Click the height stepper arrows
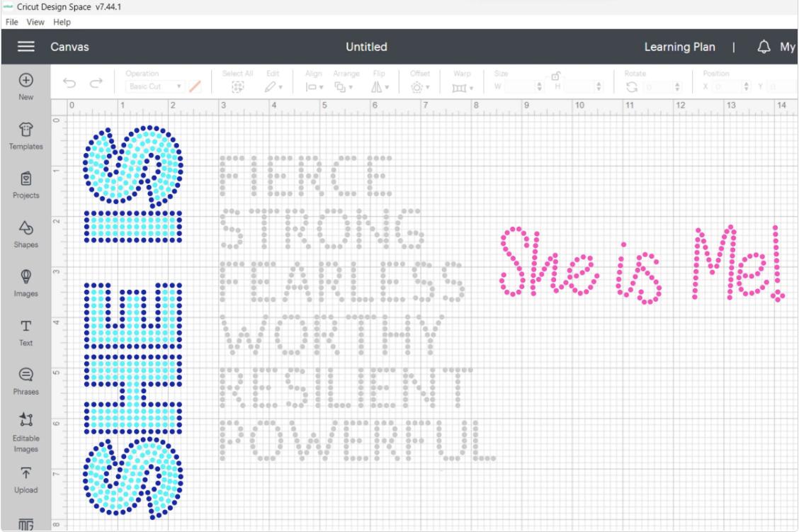Image resolution: width=799 pixels, height=532 pixels. (599, 86)
